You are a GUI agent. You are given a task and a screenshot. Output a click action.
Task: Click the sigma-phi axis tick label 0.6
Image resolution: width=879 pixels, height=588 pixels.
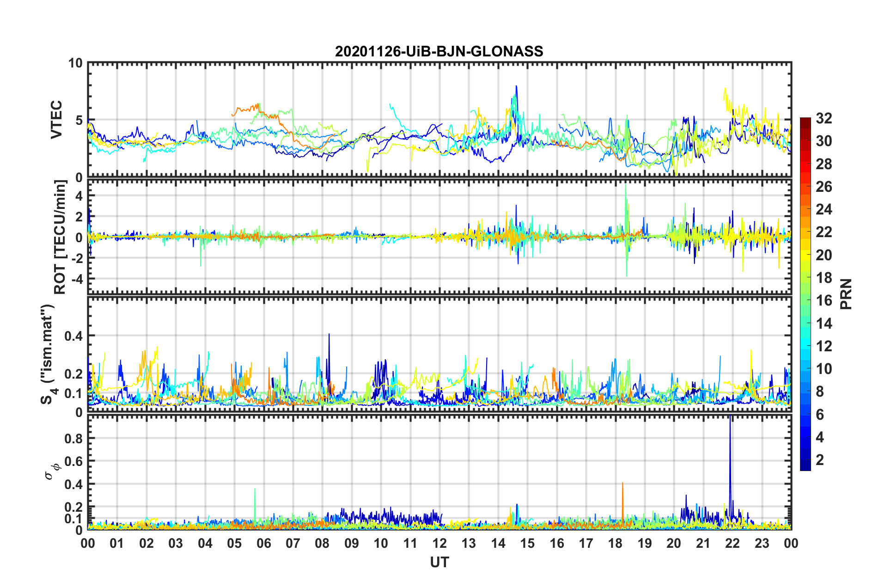[74, 461]
